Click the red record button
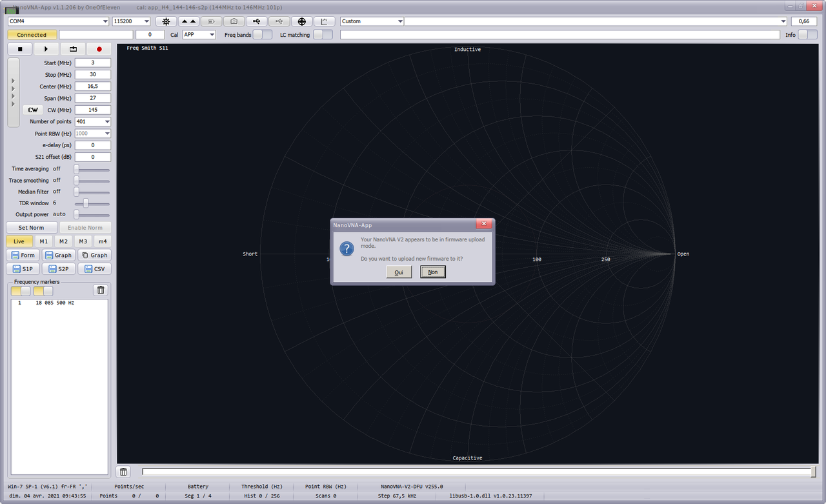The image size is (826, 504). tap(99, 49)
